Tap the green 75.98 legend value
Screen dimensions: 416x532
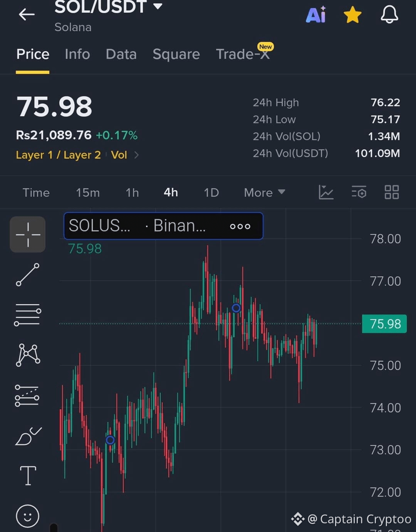tap(85, 249)
